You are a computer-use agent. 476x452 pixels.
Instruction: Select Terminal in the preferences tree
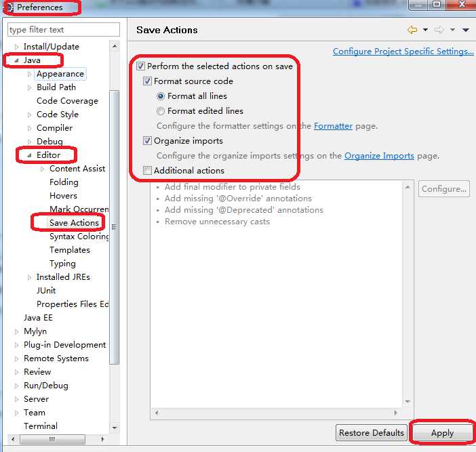(x=41, y=426)
